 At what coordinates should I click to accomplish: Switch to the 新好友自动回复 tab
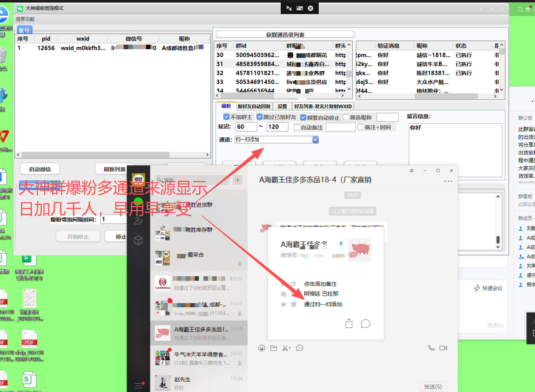click(254, 106)
